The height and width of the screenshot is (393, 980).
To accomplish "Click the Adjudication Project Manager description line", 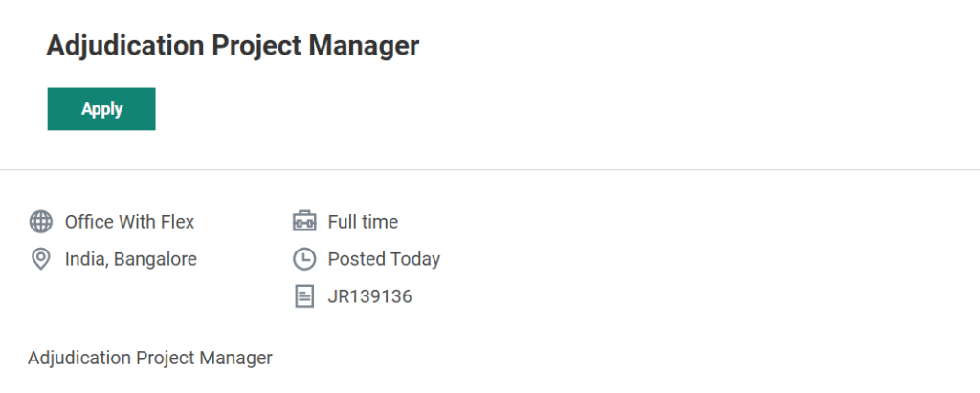I will point(150,358).
